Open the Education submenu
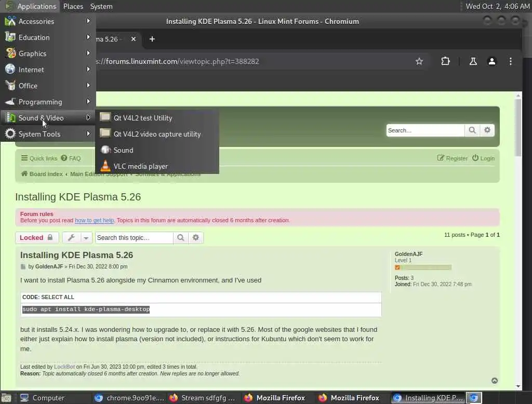Viewport: 532px width, 404px height. pos(48,37)
